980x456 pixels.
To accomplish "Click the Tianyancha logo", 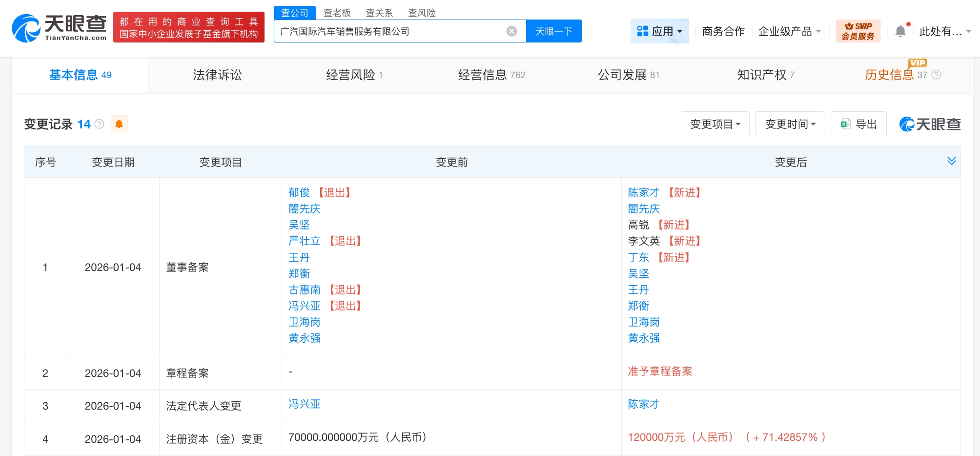I will click(x=59, y=28).
